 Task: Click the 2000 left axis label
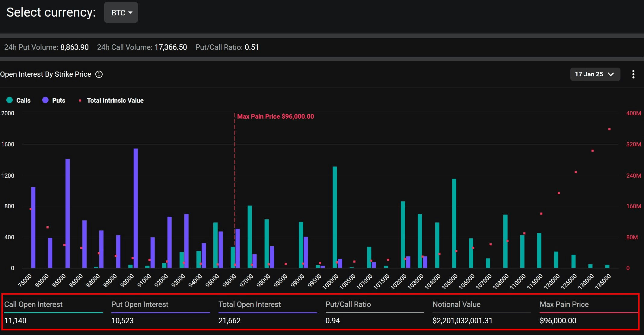tap(8, 113)
